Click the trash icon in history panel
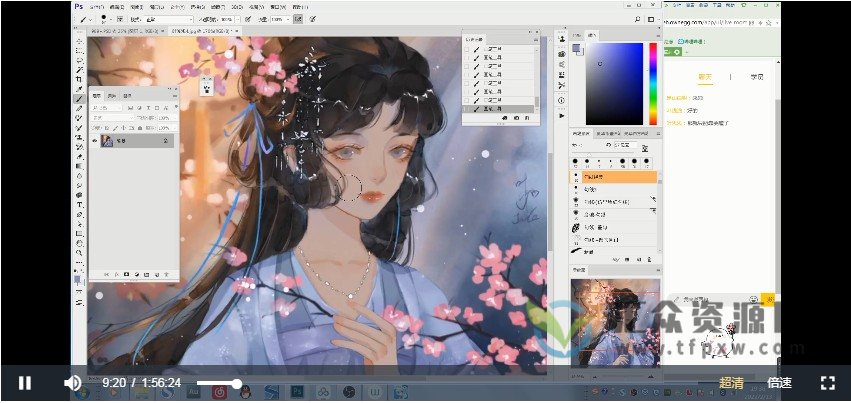The width and height of the screenshot is (851, 403). click(x=529, y=118)
